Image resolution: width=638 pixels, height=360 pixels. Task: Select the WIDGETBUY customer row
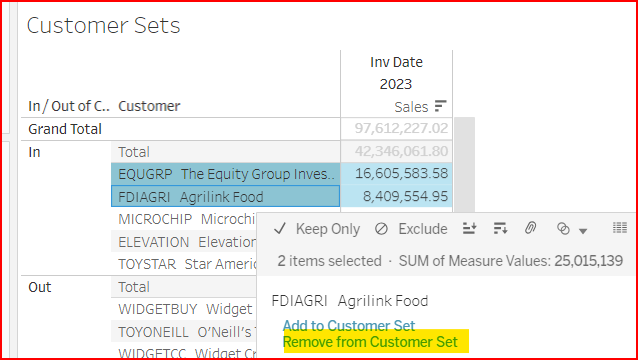pyautogui.click(x=184, y=309)
